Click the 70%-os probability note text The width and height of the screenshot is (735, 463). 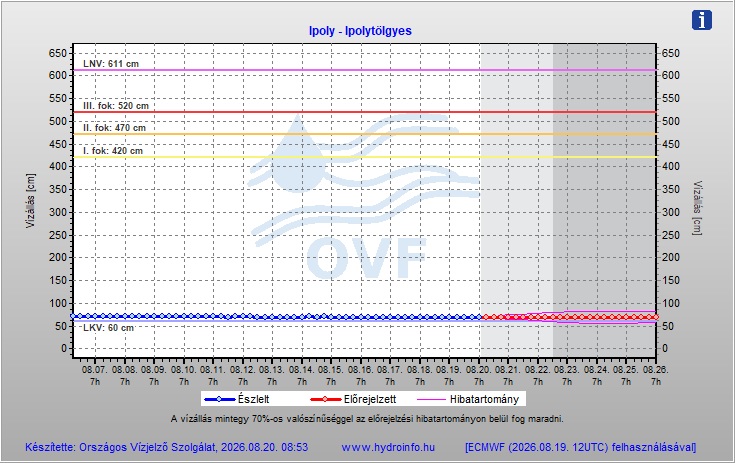tap(367, 419)
